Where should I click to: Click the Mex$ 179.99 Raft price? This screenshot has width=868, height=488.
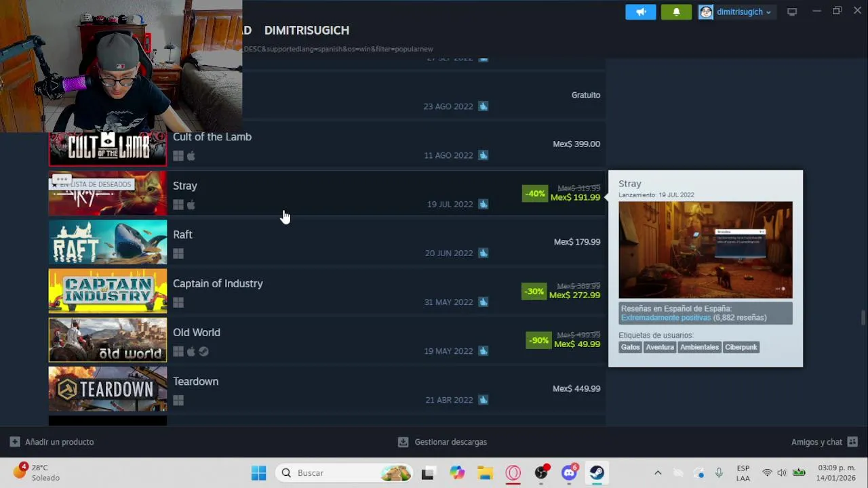tap(577, 241)
